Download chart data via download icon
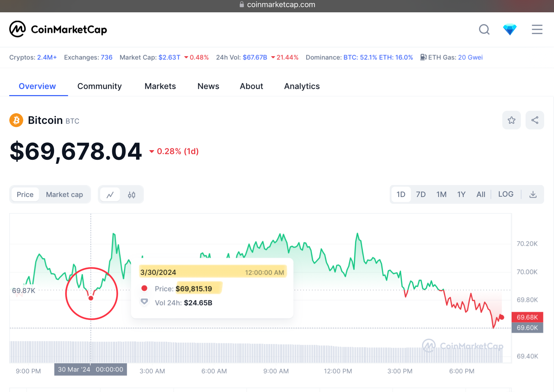This screenshot has height=392, width=554. (x=533, y=195)
